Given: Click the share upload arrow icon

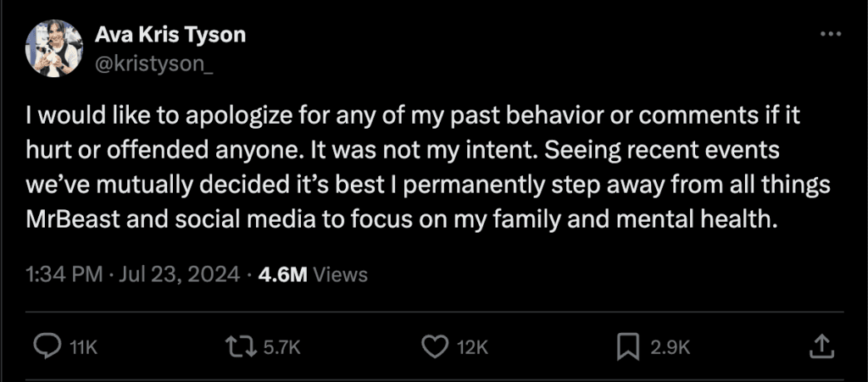Looking at the screenshot, I should pyautogui.click(x=820, y=345).
